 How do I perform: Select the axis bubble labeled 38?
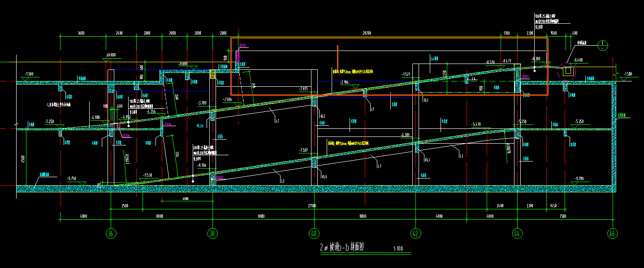click(212, 233)
